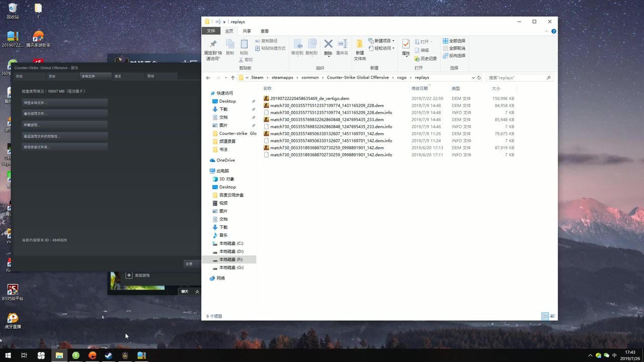This screenshot has width=644, height=362.
Task: Select Music (音乐) folder in navigation pane
Action: pos(223,235)
